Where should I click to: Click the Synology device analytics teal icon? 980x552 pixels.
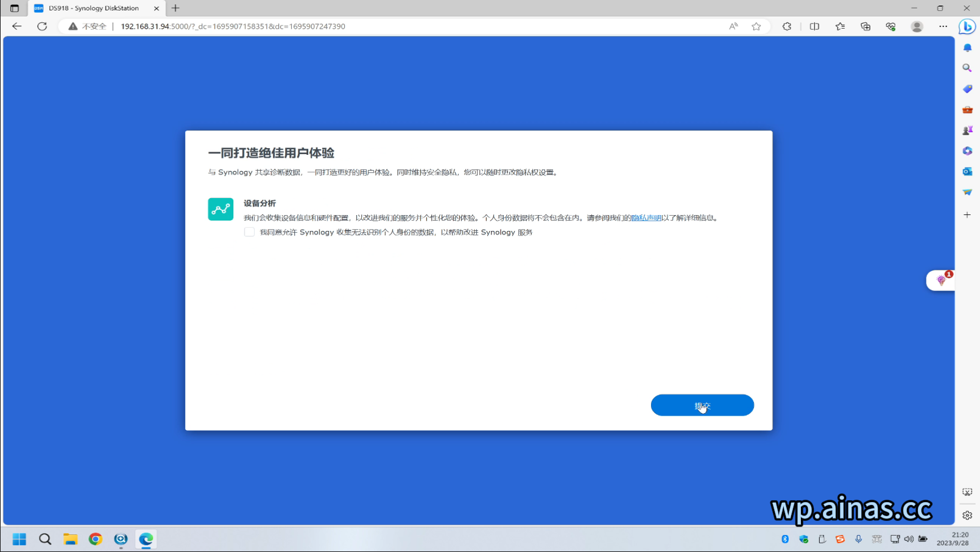tap(220, 208)
